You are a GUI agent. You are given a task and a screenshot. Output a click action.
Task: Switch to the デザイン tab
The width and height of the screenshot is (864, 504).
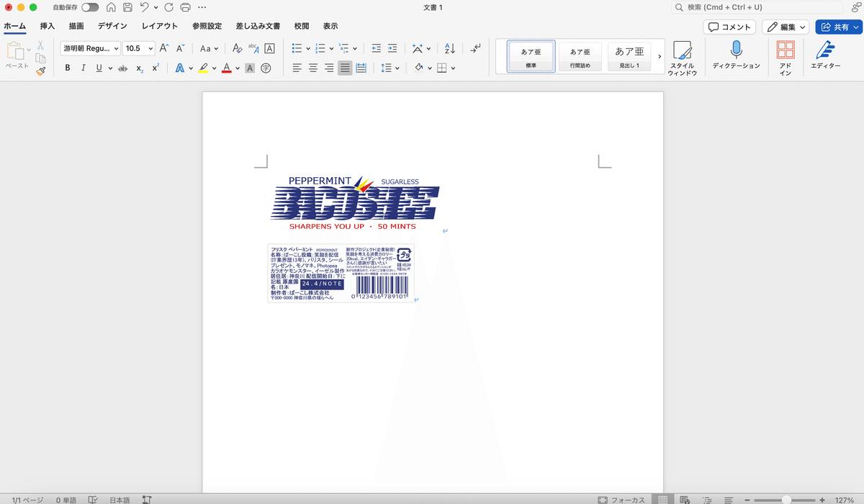pos(112,26)
